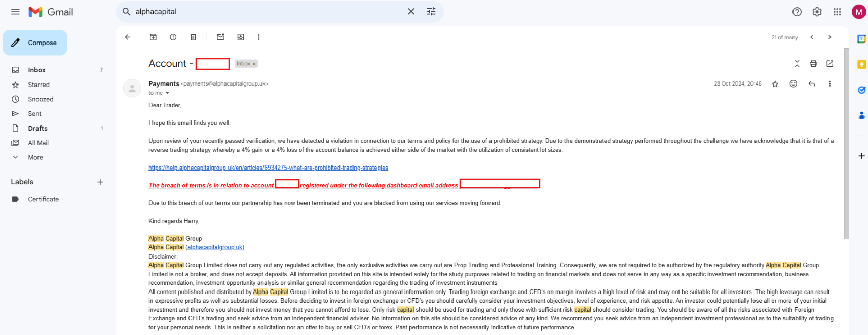The height and width of the screenshot is (335, 868).
Task: Open Google Keep side panel
Action: pos(861,64)
